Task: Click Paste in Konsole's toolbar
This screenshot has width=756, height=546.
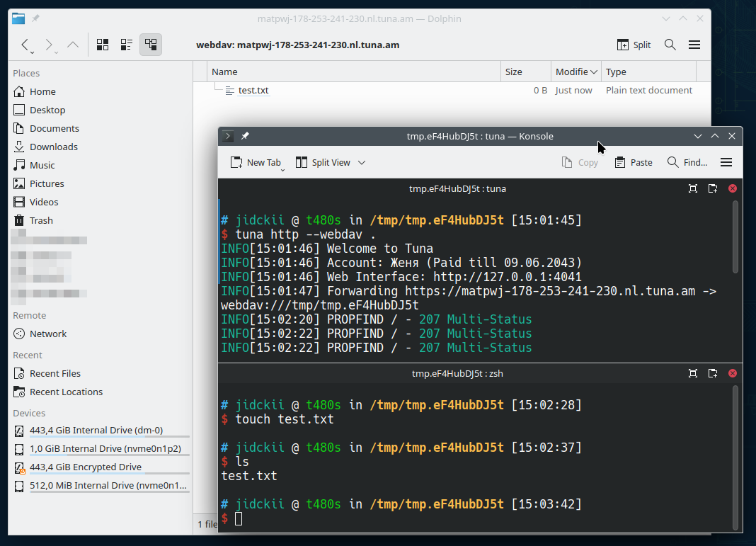Action: click(x=633, y=162)
